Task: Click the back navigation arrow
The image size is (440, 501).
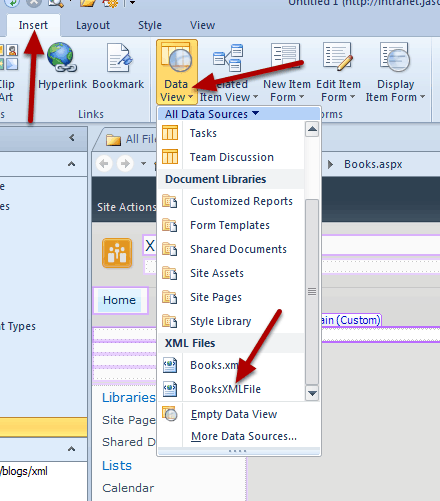Action: click(104, 164)
